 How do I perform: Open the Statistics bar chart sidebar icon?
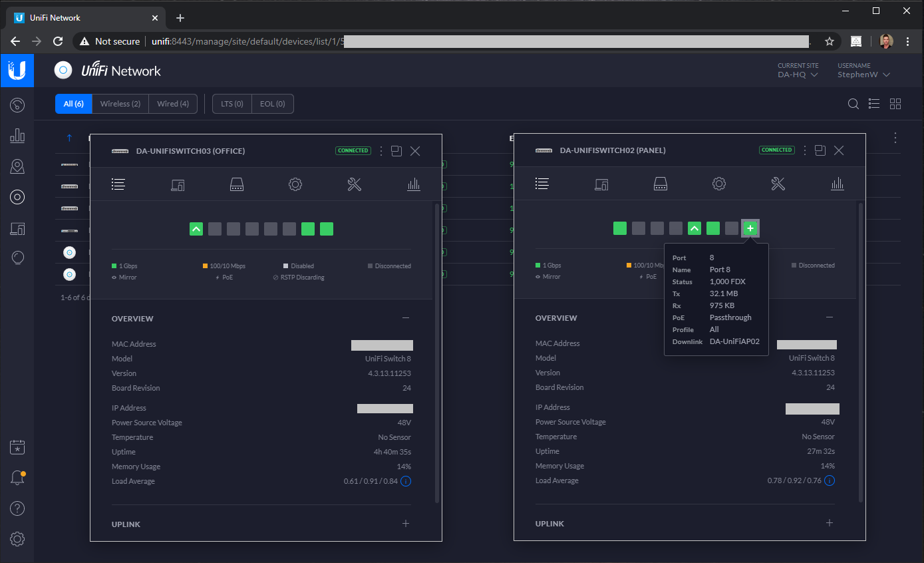pyautogui.click(x=17, y=136)
